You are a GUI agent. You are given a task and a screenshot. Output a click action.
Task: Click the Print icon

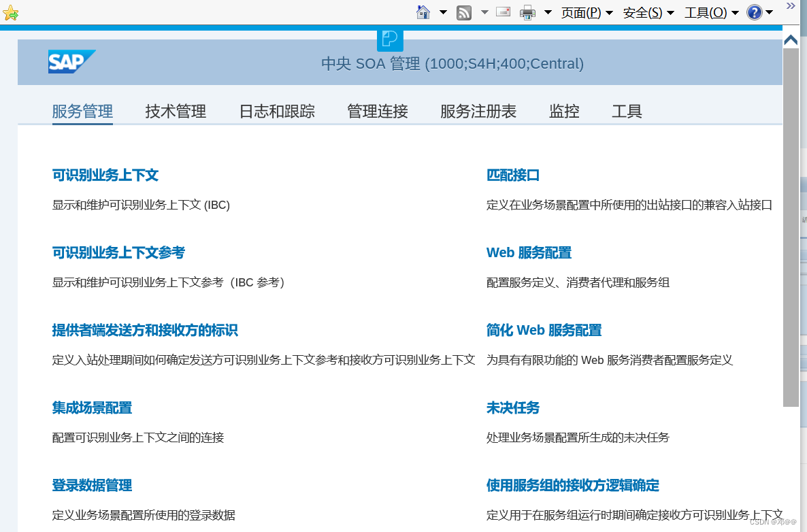[x=527, y=12]
